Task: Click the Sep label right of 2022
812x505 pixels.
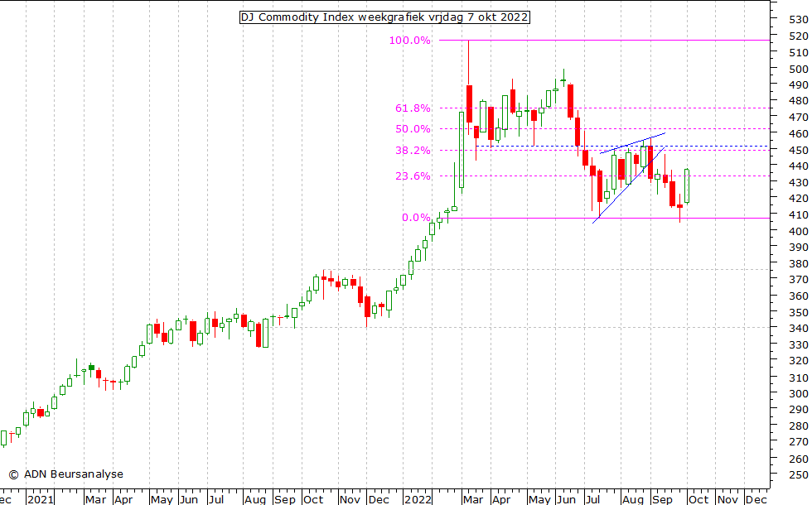Action: pos(662,499)
